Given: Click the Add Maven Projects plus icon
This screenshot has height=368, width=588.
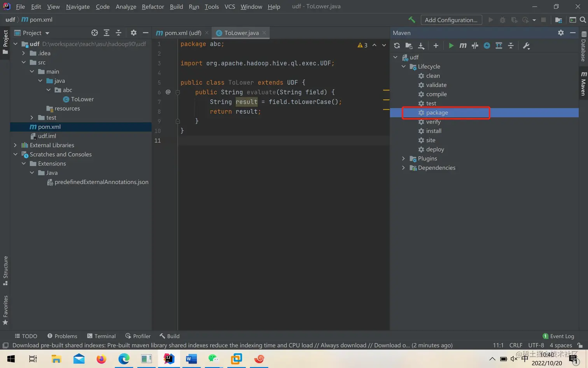Looking at the screenshot, I should (x=436, y=46).
